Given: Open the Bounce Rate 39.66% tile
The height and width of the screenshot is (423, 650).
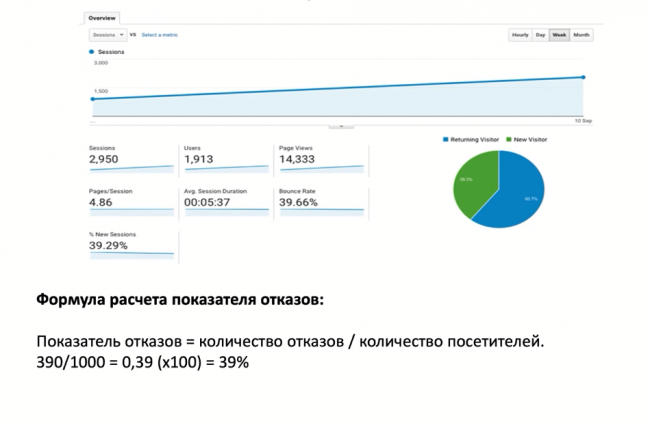Looking at the screenshot, I should pos(320,201).
